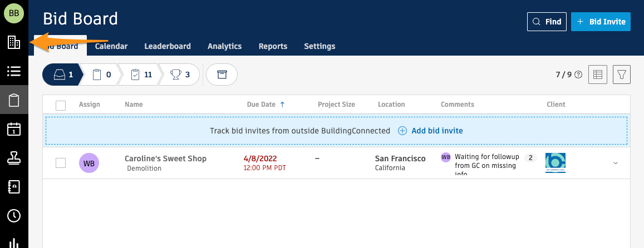Open the clock history sidebar icon
The height and width of the screenshot is (248, 644).
click(x=14, y=216)
